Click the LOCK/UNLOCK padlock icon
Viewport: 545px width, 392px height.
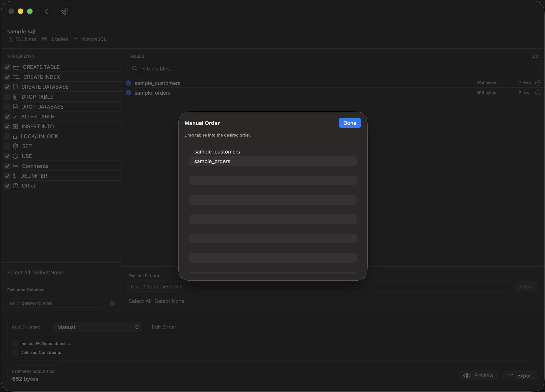(15, 136)
